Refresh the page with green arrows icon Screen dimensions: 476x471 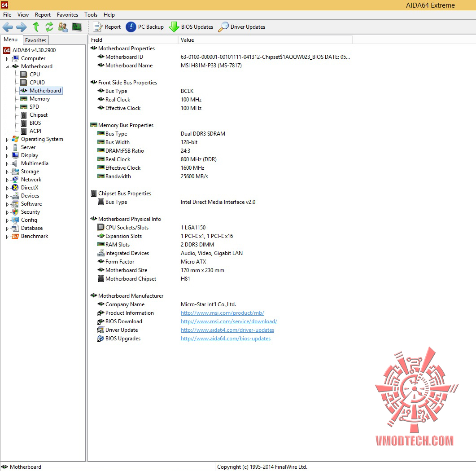click(49, 27)
